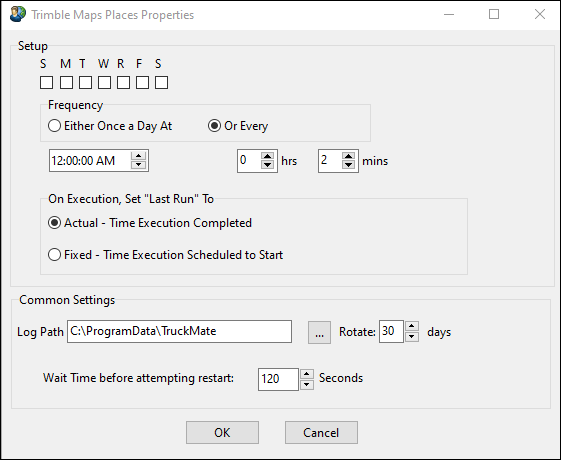The width and height of the screenshot is (561, 460).
Task: Tick the Friday checkbox
Action: (142, 82)
